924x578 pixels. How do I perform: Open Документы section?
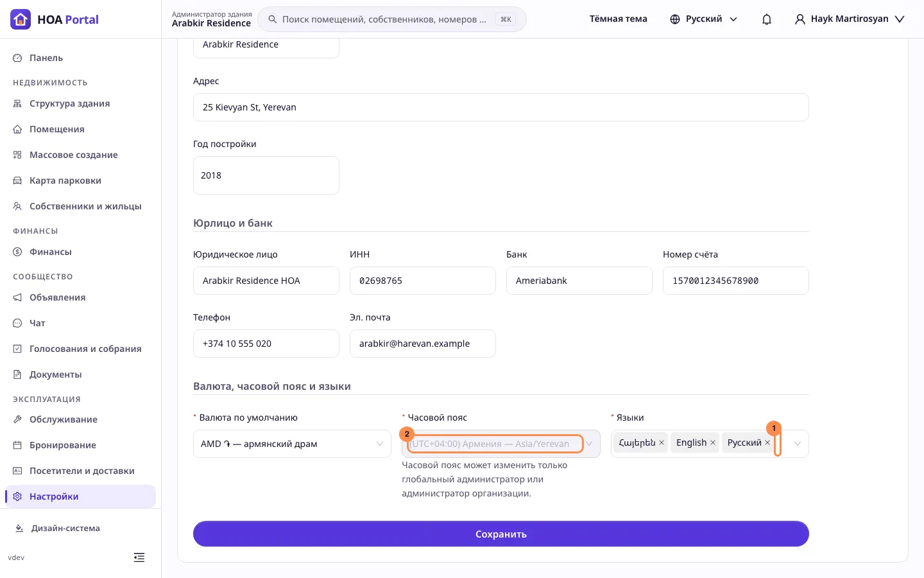pyautogui.click(x=80, y=374)
